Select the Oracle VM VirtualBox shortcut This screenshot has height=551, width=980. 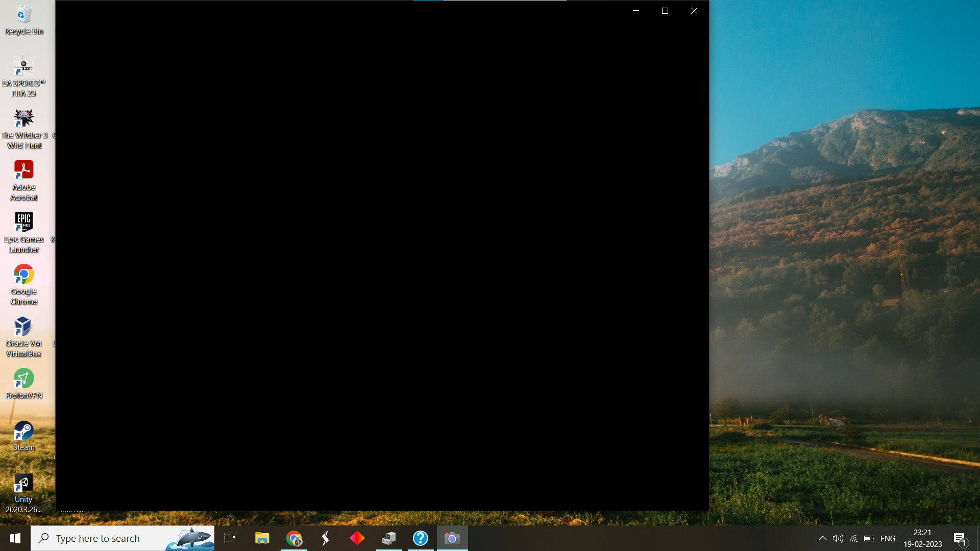(23, 336)
